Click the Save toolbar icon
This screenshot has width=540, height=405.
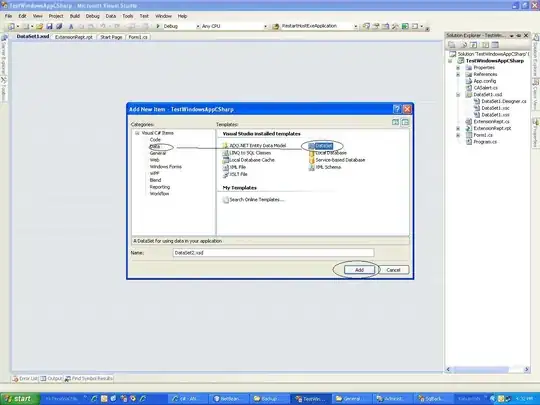coord(49,26)
